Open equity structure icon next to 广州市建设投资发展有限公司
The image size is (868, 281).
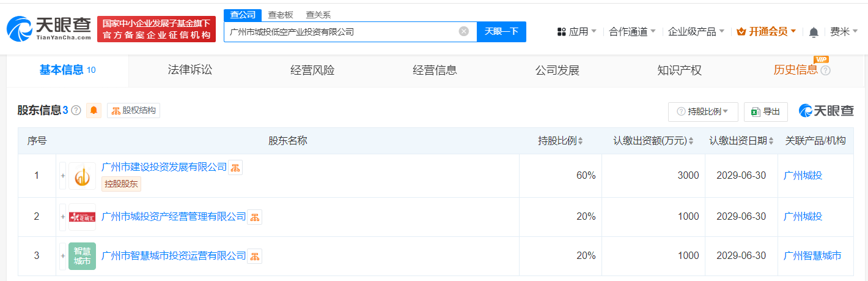click(235, 168)
